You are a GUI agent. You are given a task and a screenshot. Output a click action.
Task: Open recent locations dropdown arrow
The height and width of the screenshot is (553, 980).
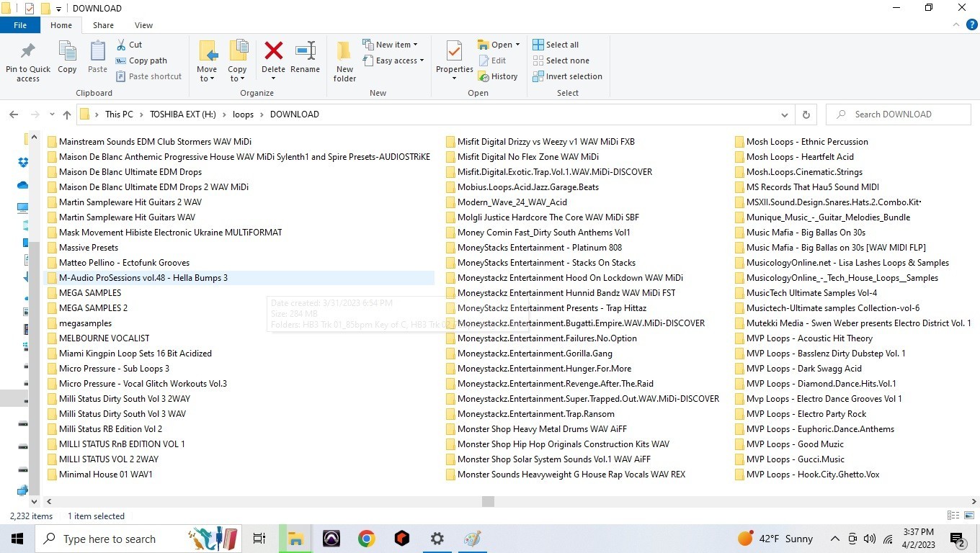[52, 114]
